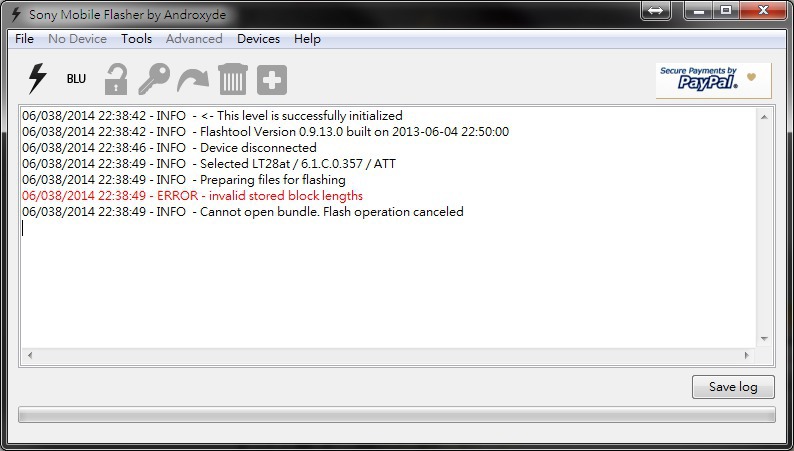Minimize the Sony Mobile Flasher window
Screen dimensions: 794x451
[x=699, y=11]
